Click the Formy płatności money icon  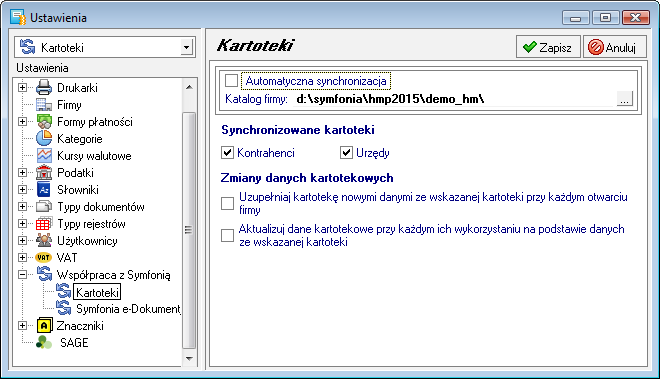(x=44, y=122)
